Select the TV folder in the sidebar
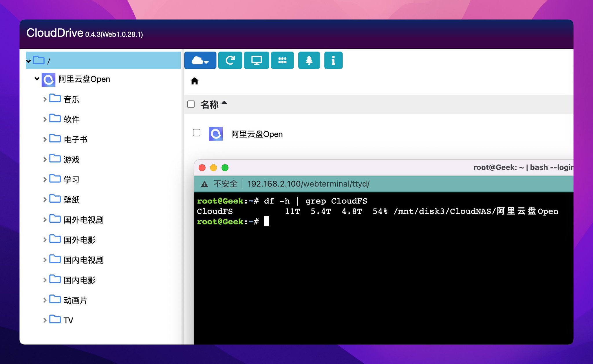 point(68,320)
